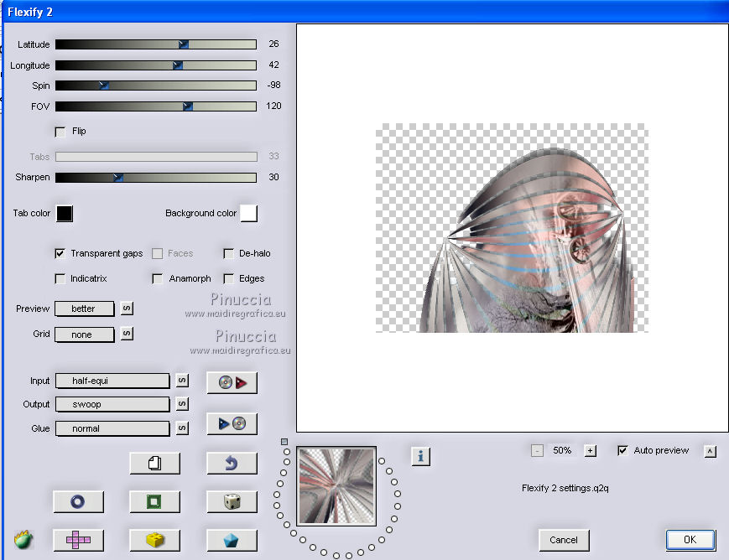Click the Cancel button
Screen dimensions: 729x560
(x=564, y=539)
